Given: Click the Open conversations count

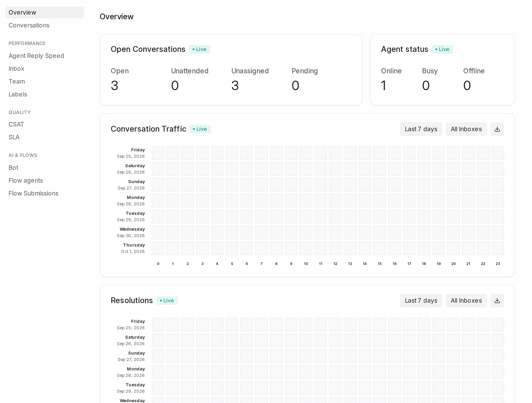Looking at the screenshot, I should [115, 85].
